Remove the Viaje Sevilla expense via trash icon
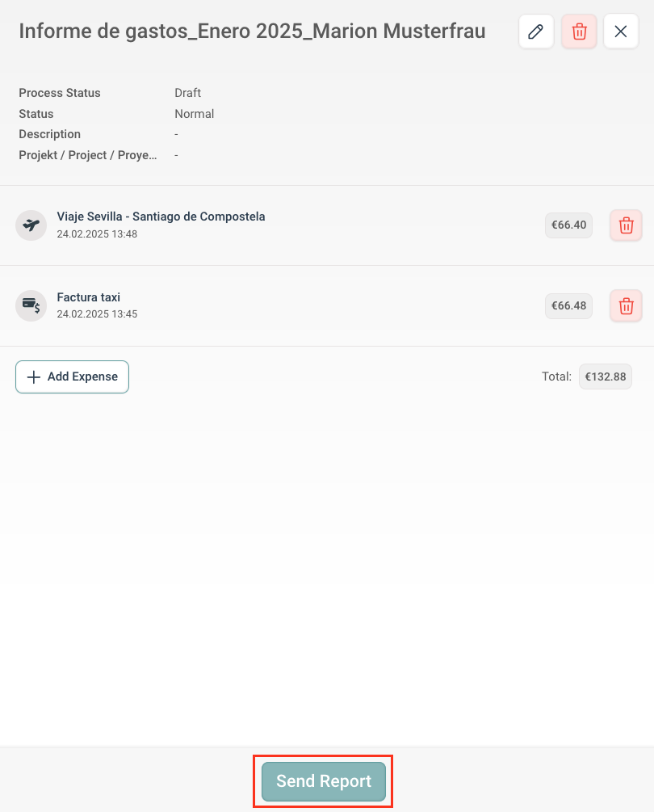The image size is (654, 812). click(x=626, y=225)
